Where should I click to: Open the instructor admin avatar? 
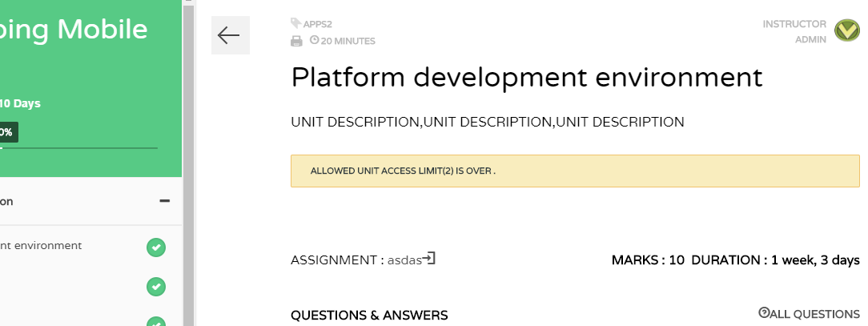coord(847,30)
